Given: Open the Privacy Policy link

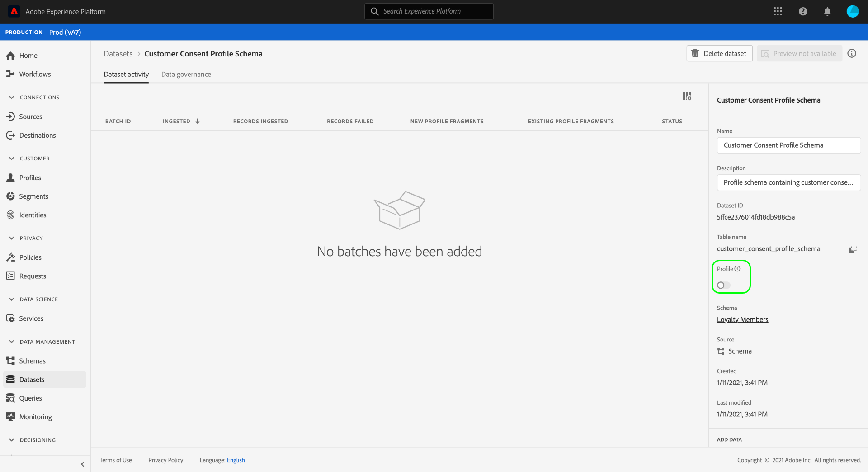Looking at the screenshot, I should [x=166, y=460].
